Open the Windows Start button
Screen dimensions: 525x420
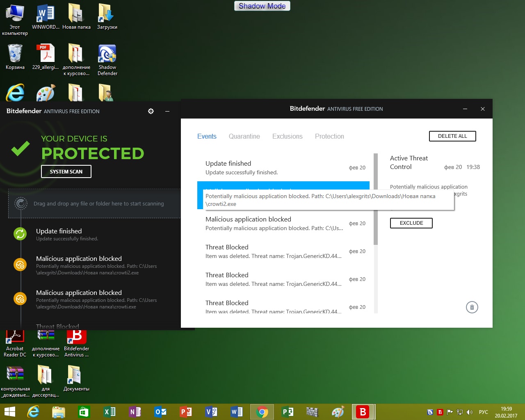click(9, 412)
